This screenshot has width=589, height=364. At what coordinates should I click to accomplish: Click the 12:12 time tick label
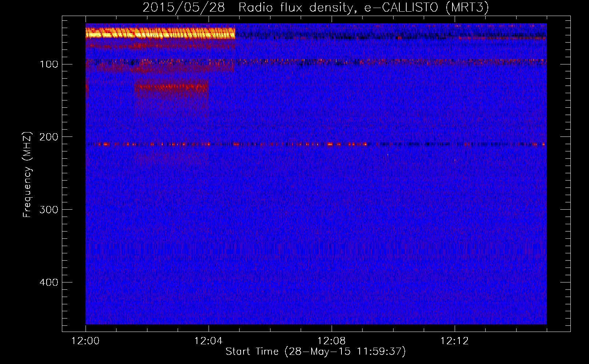(455, 341)
